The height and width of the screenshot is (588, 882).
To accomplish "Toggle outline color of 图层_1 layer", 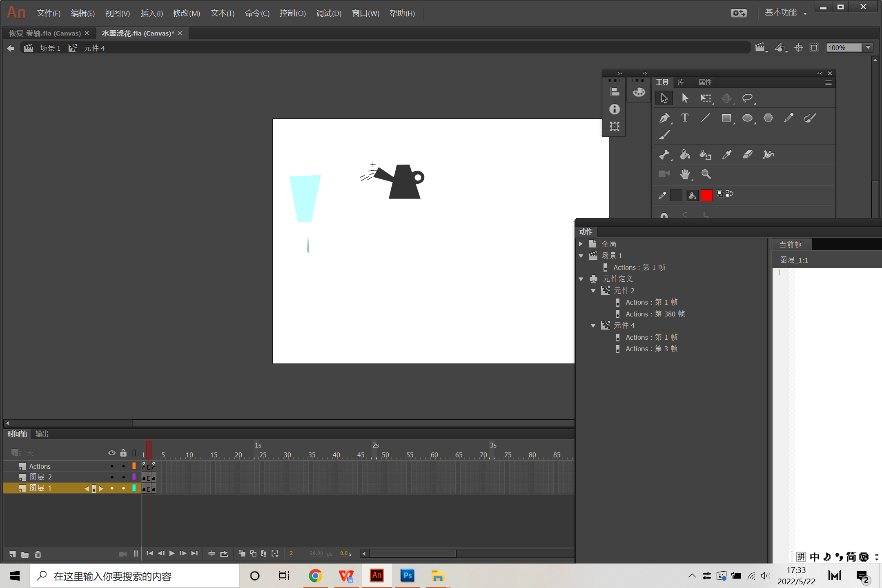I will tap(134, 488).
